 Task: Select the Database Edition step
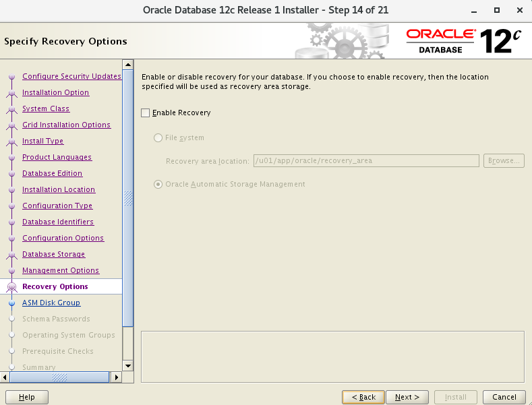tap(52, 174)
